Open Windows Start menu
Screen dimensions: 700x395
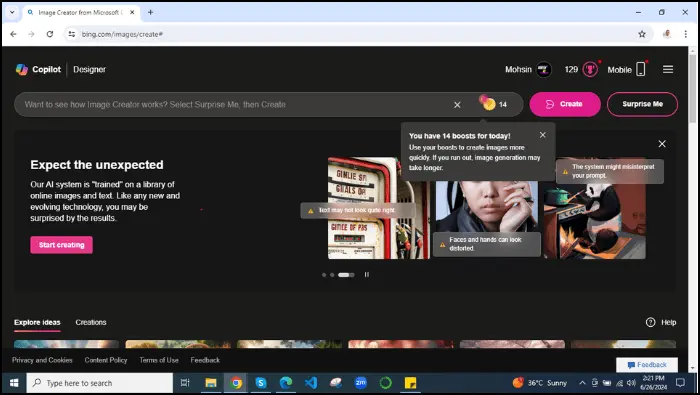pos(14,383)
